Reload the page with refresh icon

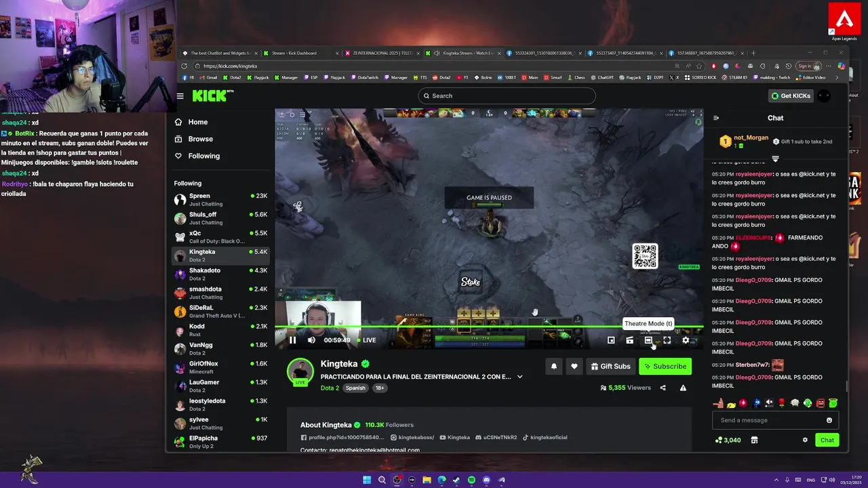tap(184, 66)
